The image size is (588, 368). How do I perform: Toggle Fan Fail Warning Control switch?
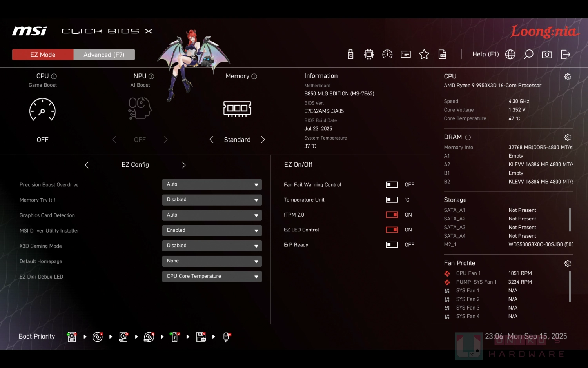392,185
